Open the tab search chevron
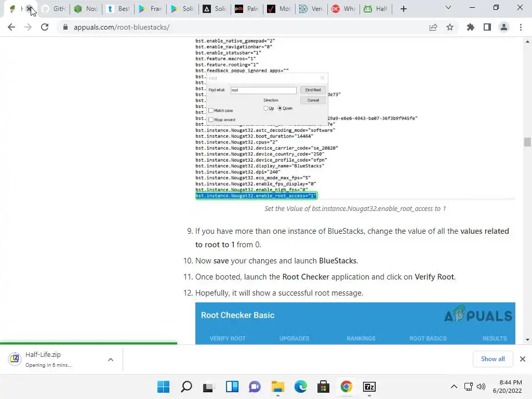Viewport: 532px width, 399px height. pos(448,7)
